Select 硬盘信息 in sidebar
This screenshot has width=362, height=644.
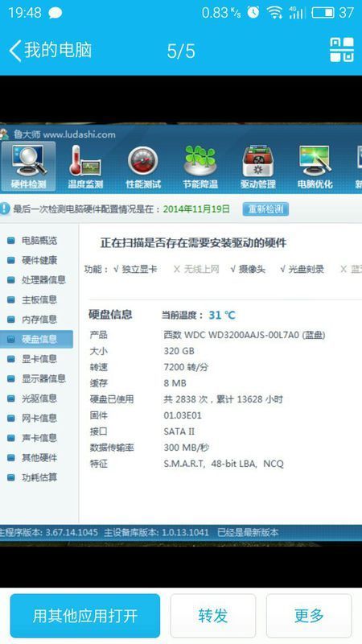36,339
